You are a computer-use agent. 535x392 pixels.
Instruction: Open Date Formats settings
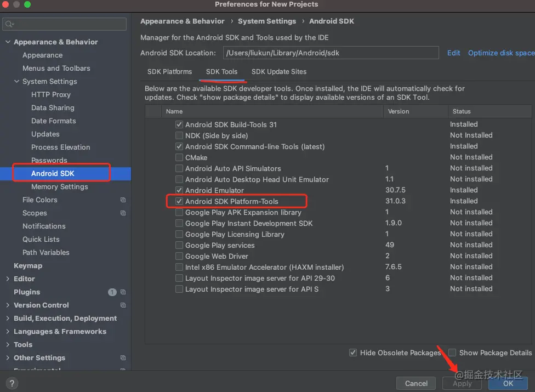click(54, 121)
